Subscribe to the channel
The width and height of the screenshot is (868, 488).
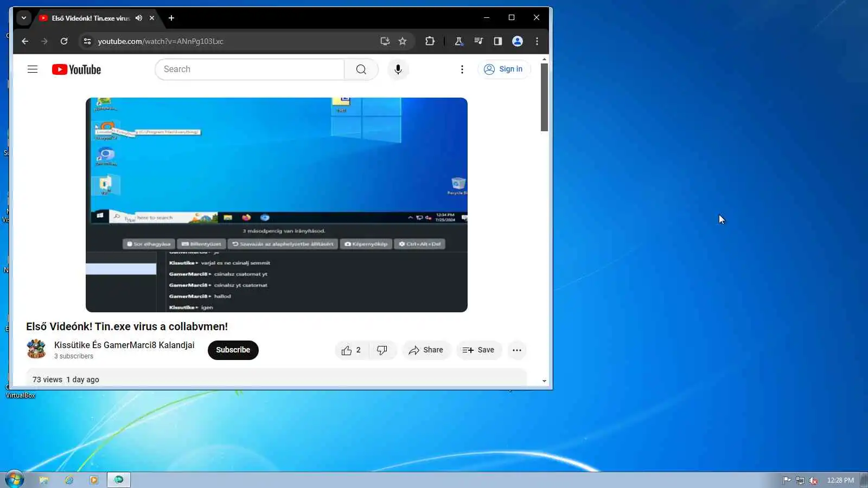(x=233, y=350)
